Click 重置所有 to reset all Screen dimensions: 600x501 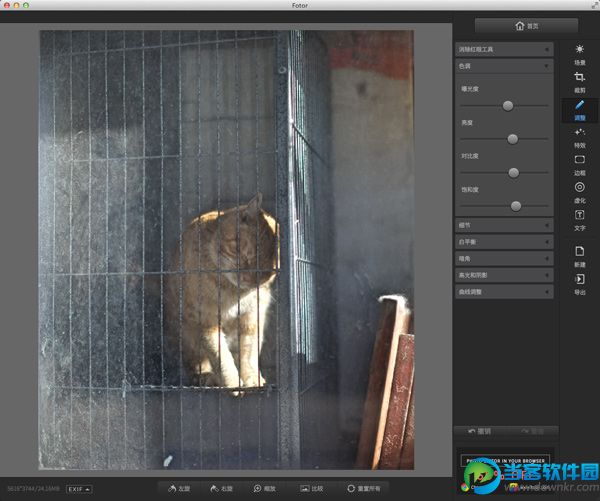pos(364,488)
